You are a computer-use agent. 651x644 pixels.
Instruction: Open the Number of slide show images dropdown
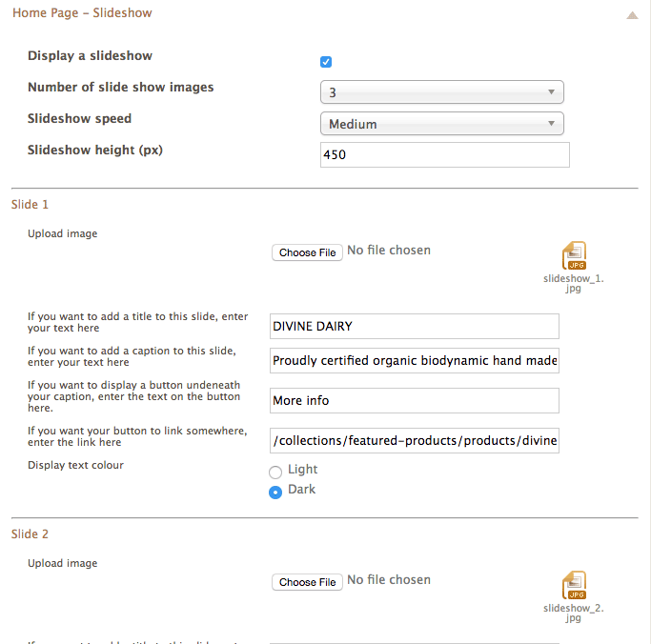[441, 92]
